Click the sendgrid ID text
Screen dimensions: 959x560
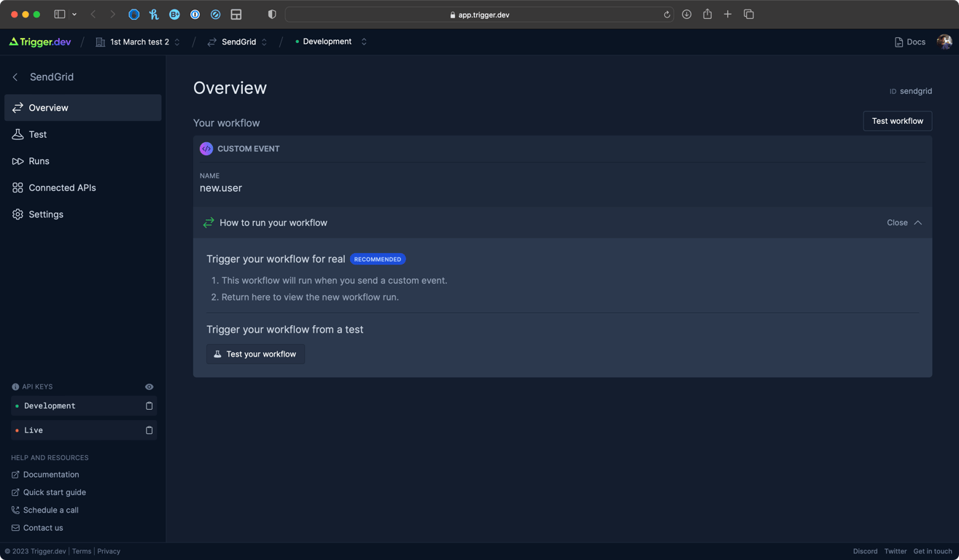[916, 91]
